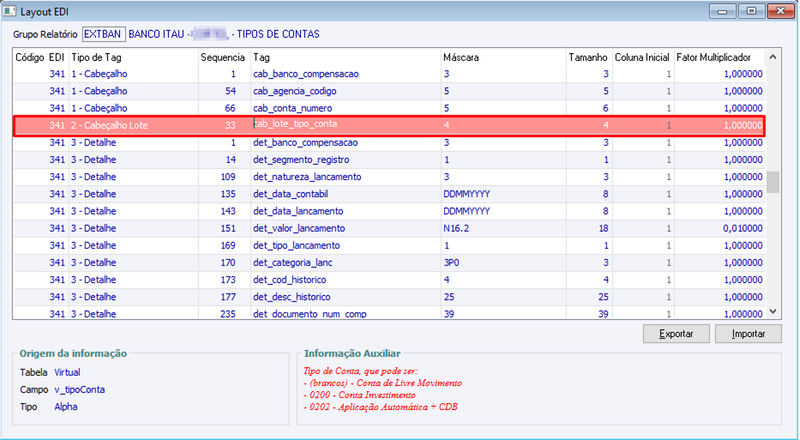Click the Importar button

point(748,334)
